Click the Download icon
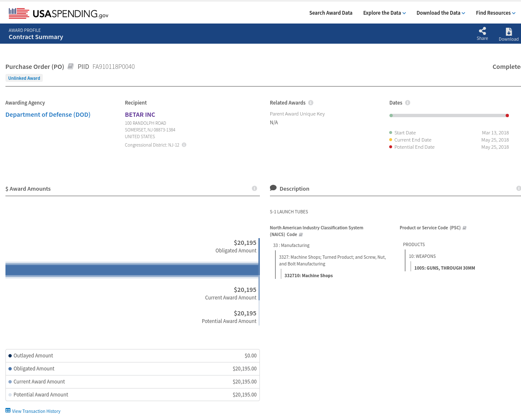This screenshot has height=420, width=521. 508,31
